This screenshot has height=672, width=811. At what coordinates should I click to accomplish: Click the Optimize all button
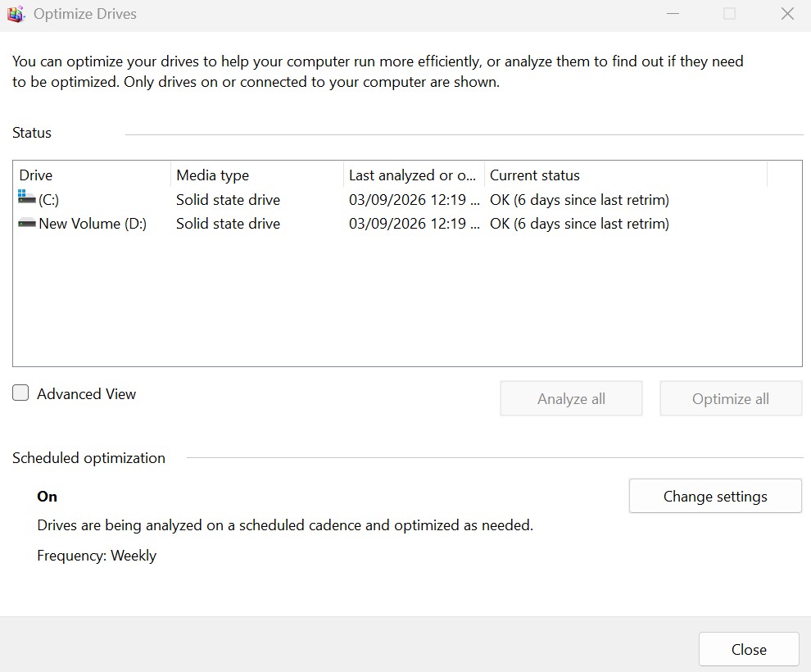pyautogui.click(x=731, y=399)
